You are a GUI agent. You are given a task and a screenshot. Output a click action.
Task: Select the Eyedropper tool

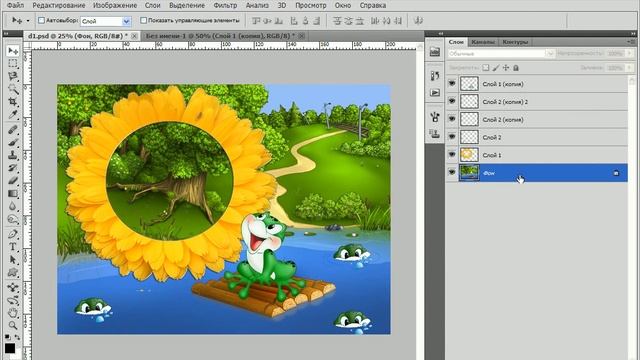13,114
